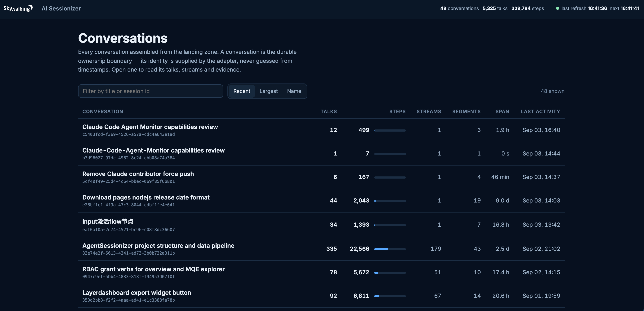644x311 pixels.
Task: Open Layerdashboard export widget button conversation
Action: tap(137, 293)
